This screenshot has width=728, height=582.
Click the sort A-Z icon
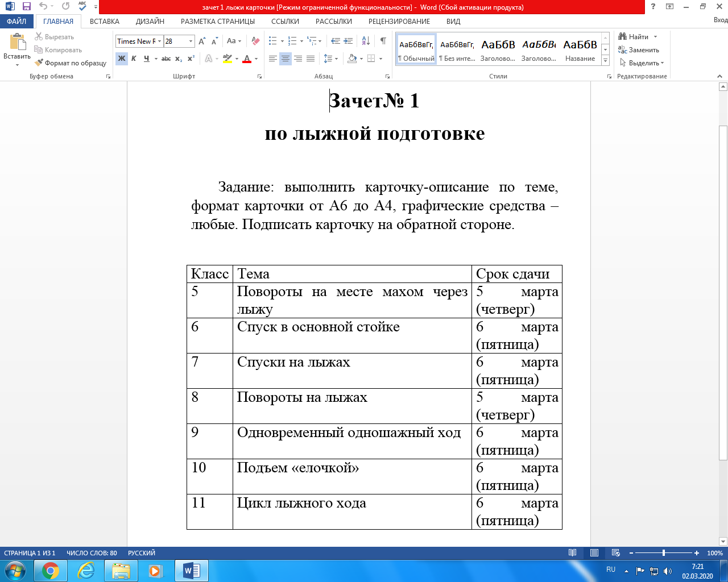point(366,41)
